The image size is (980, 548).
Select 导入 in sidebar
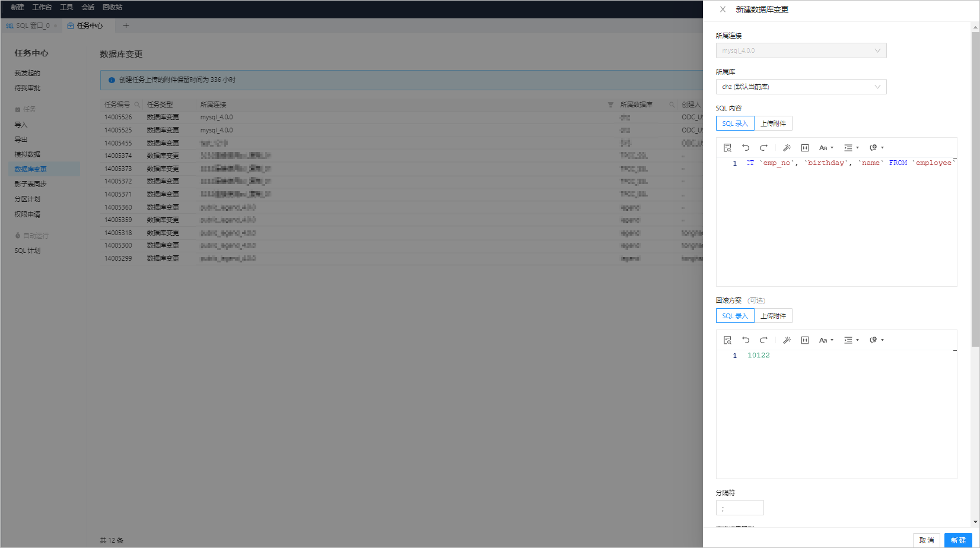pyautogui.click(x=21, y=125)
